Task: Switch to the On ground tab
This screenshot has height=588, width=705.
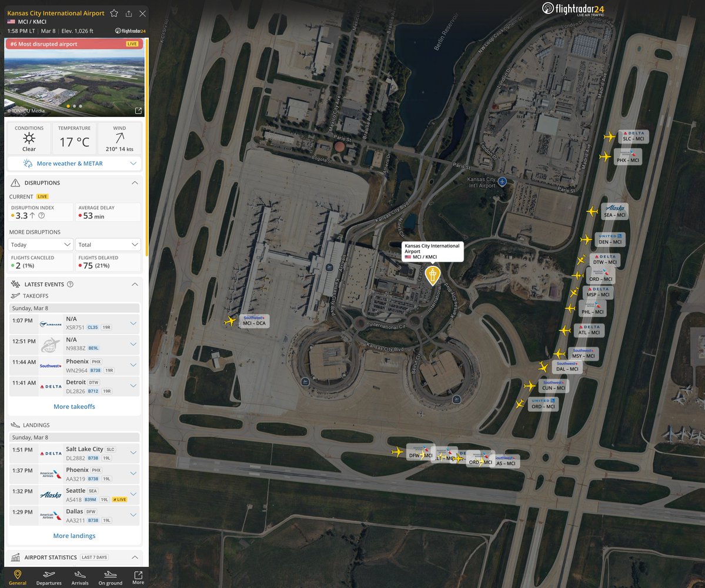Action: click(110, 577)
